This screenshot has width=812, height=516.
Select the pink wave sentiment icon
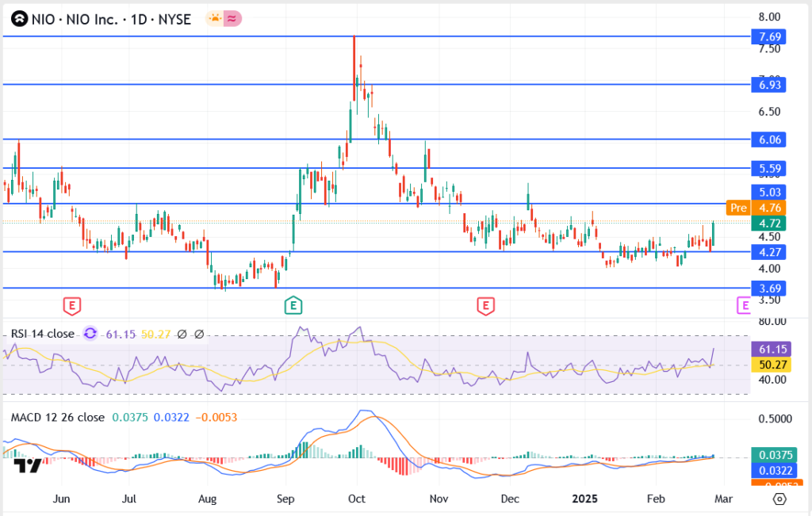point(232,19)
